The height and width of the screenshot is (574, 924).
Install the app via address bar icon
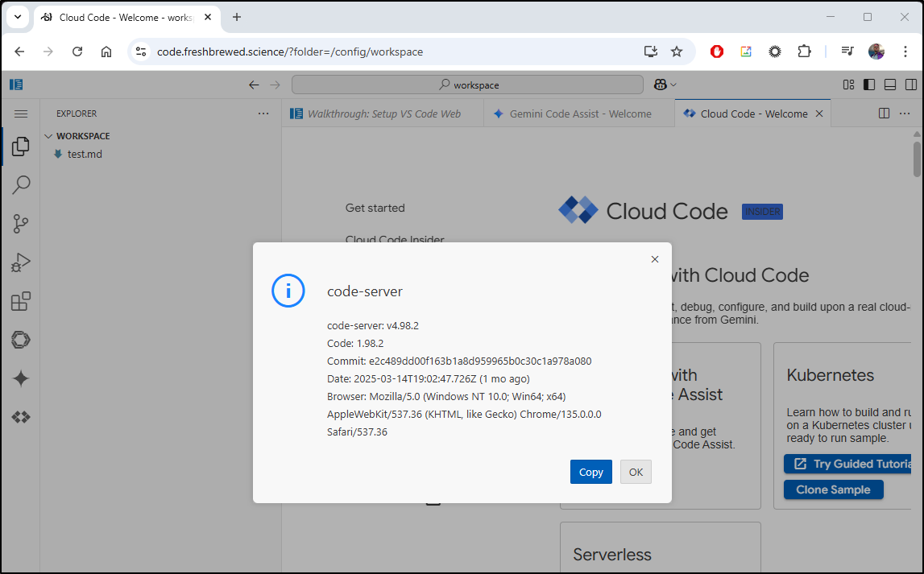coord(651,52)
